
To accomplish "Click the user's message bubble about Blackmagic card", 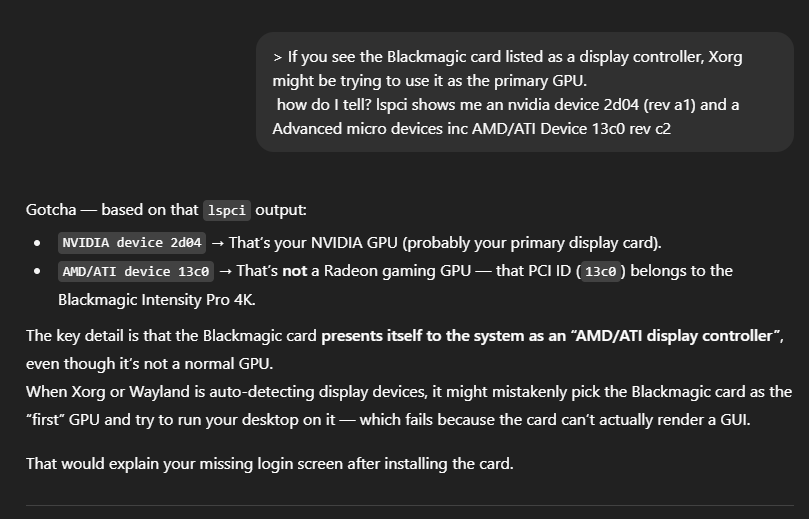I will 525,92.
